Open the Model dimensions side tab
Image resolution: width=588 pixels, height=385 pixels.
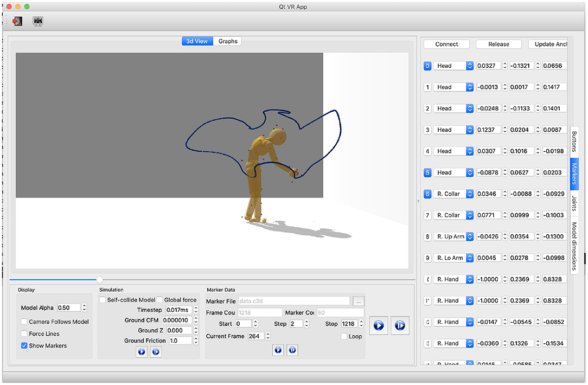[x=574, y=246]
